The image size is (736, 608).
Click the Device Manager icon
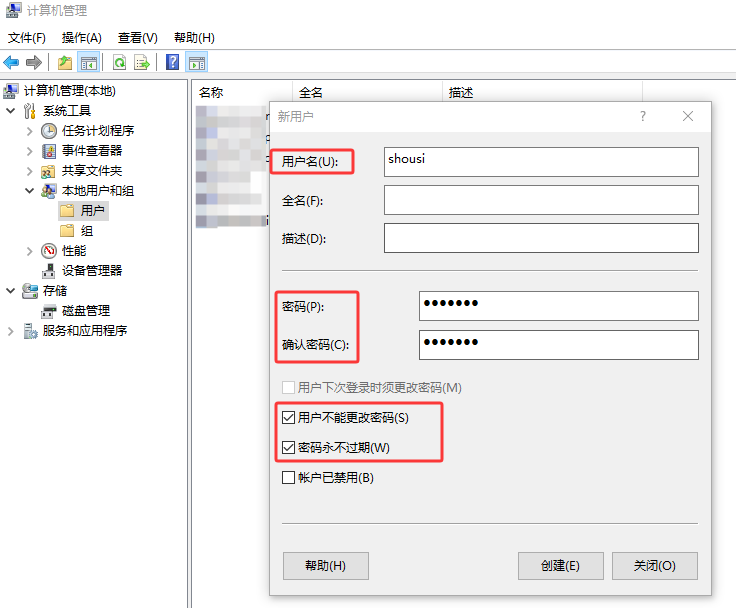[x=48, y=271]
